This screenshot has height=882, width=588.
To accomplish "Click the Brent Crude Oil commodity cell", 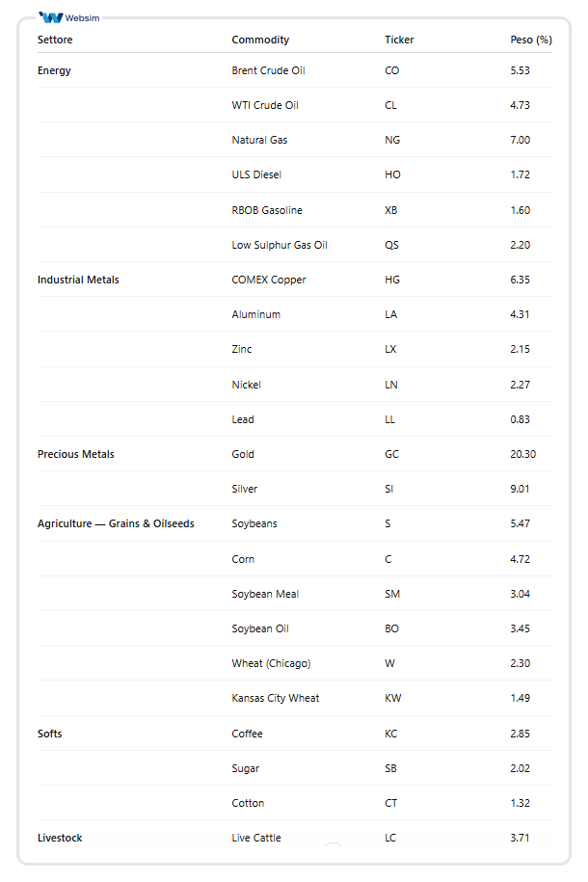I will [x=268, y=70].
